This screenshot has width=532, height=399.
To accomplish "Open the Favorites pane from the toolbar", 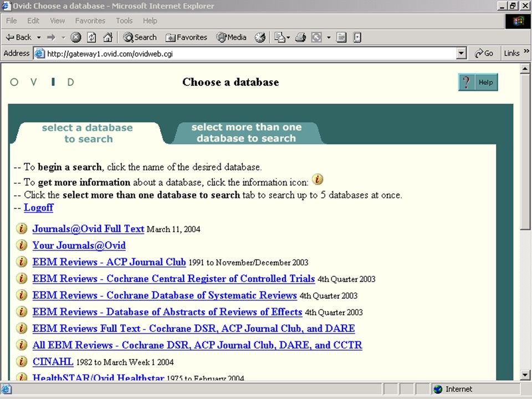I will (x=186, y=37).
